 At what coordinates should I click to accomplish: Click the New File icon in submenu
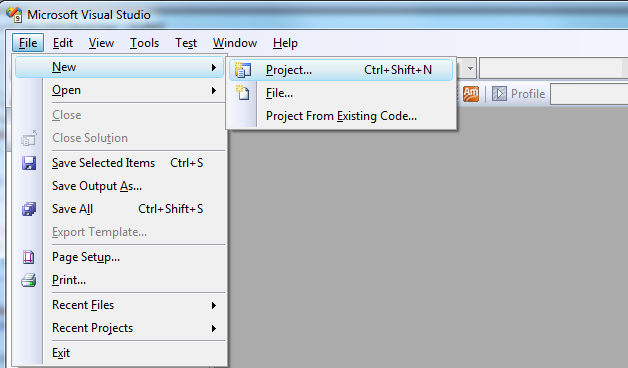[x=243, y=93]
